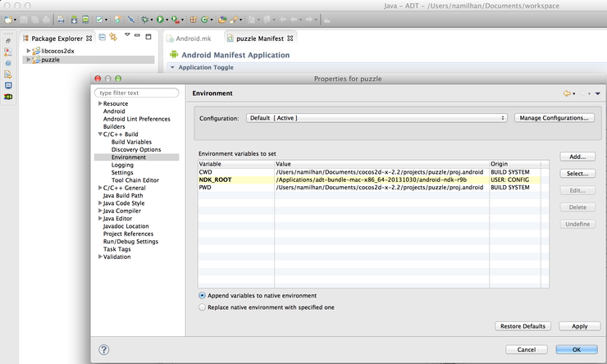
Task: Click the monitor console icon in left sidebar
Action: [8, 85]
